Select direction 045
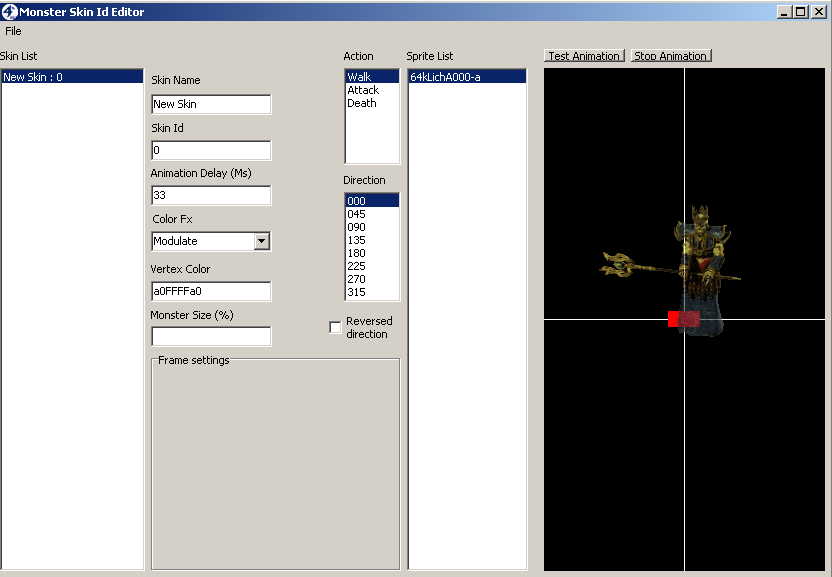 [372, 214]
